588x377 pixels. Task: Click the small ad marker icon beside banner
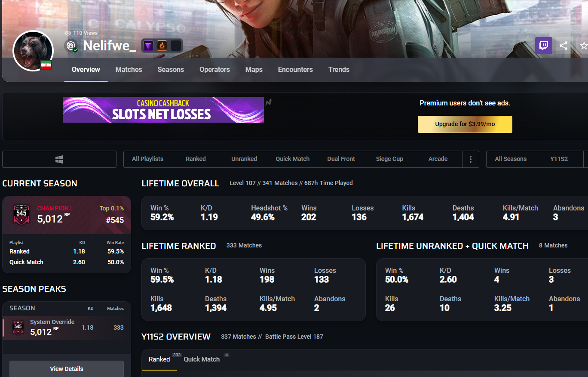pos(269,102)
